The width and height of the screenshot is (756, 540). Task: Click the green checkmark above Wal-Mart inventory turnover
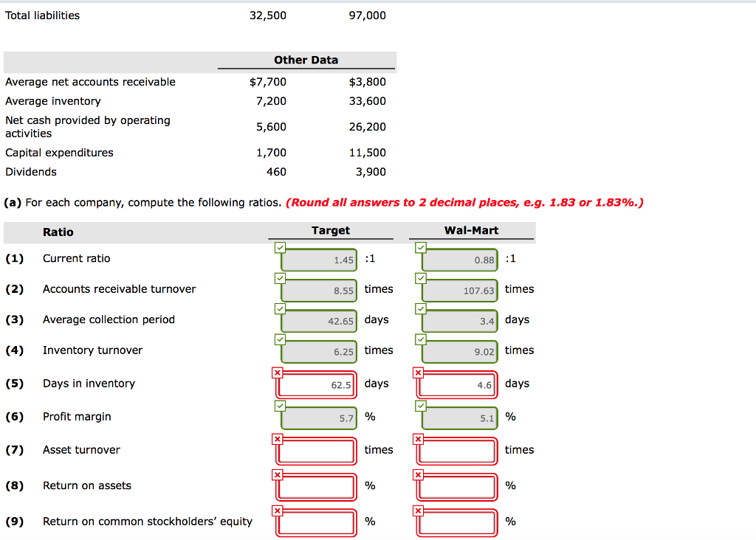click(421, 339)
